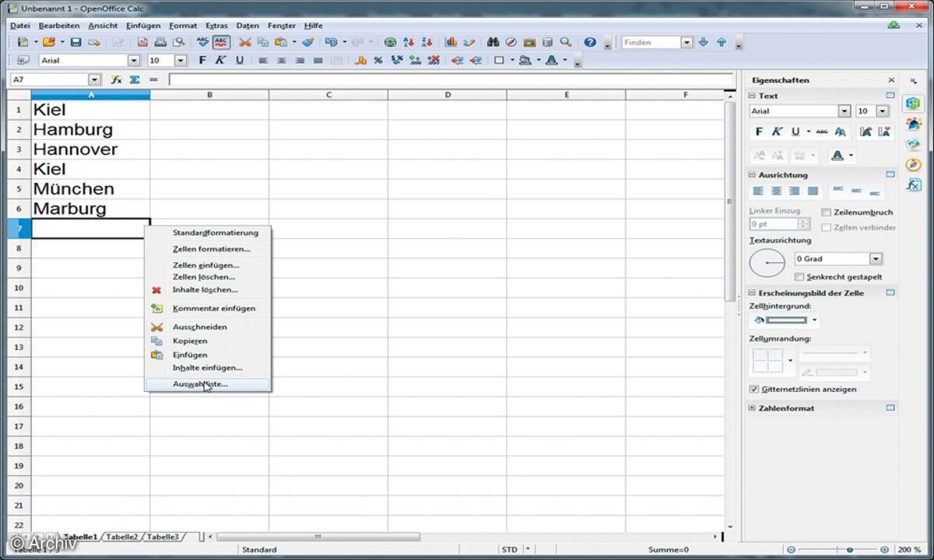Click the Save document icon
934x560 pixels.
click(75, 42)
